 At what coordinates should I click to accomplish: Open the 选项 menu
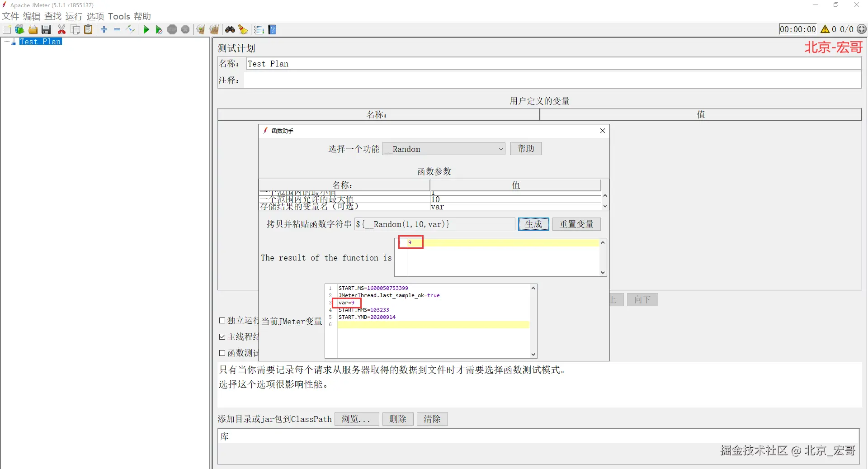tap(95, 16)
